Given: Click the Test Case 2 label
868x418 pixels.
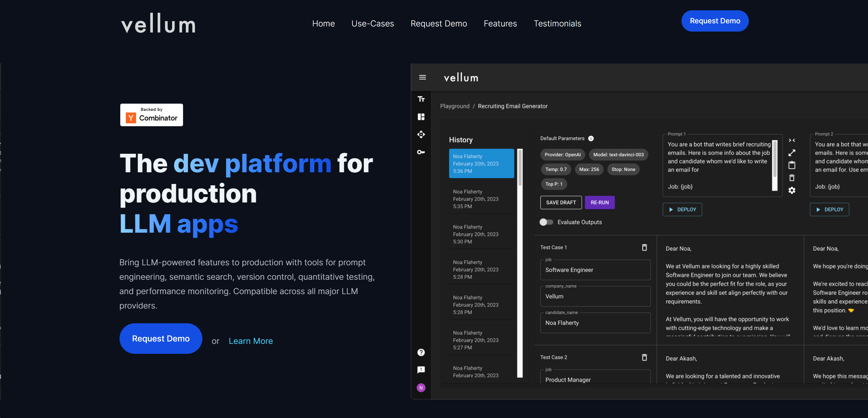Looking at the screenshot, I should coord(553,357).
